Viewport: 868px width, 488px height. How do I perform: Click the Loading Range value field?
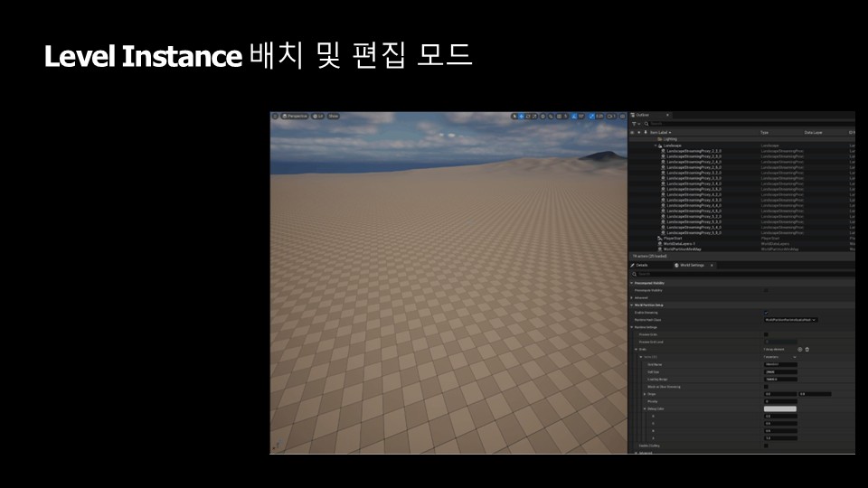780,379
